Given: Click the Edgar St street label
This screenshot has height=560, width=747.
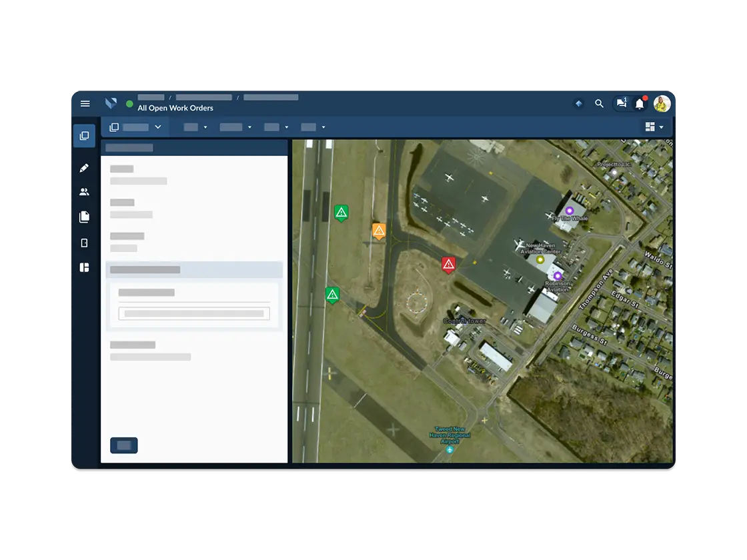Looking at the screenshot, I should (625, 299).
